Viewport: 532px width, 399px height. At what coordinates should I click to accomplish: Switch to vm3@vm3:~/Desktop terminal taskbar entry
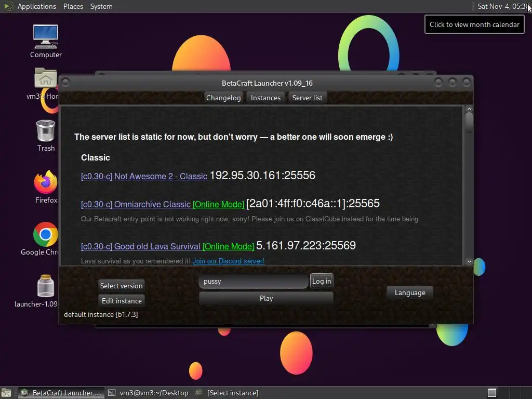click(x=148, y=393)
